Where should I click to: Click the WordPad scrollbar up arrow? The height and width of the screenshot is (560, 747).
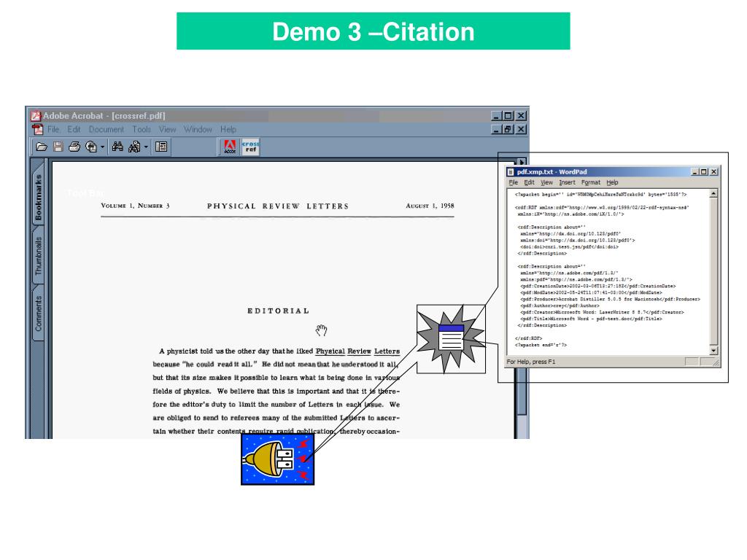713,193
